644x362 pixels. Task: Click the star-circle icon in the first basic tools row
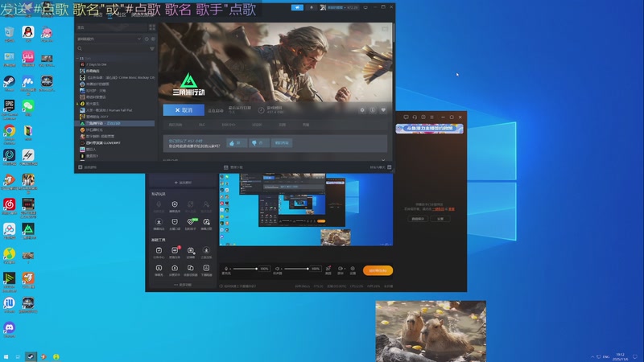click(x=206, y=252)
